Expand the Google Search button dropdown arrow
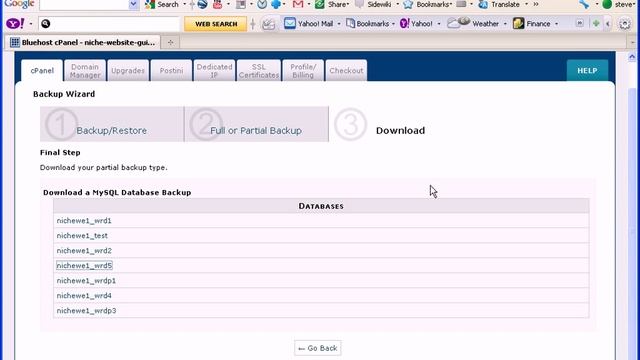This screenshot has width=640, height=360. coord(184,4)
